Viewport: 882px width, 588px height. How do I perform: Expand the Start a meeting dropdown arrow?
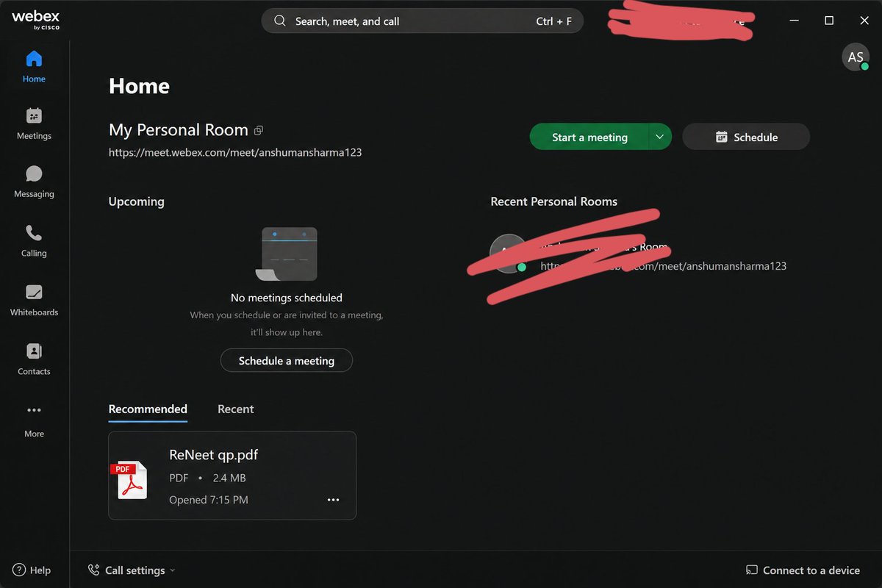point(659,137)
